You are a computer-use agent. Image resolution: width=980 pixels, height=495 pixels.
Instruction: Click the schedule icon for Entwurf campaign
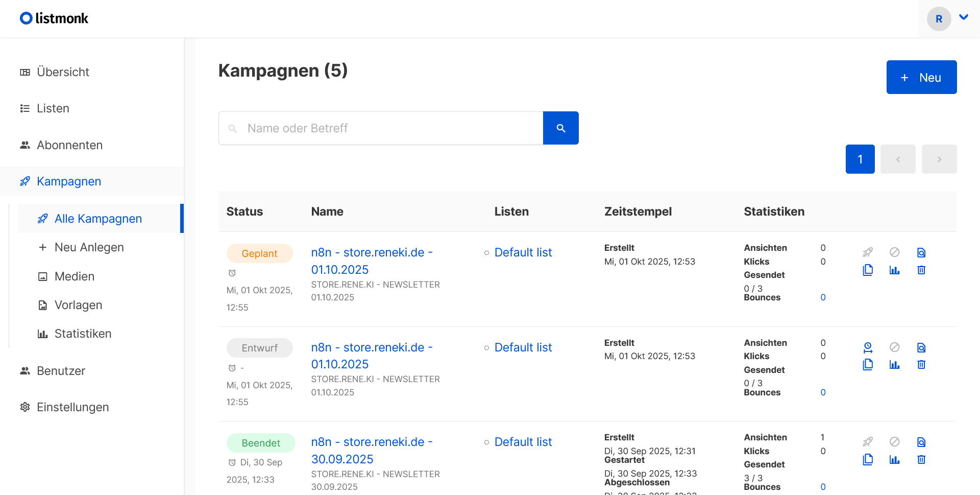click(868, 347)
